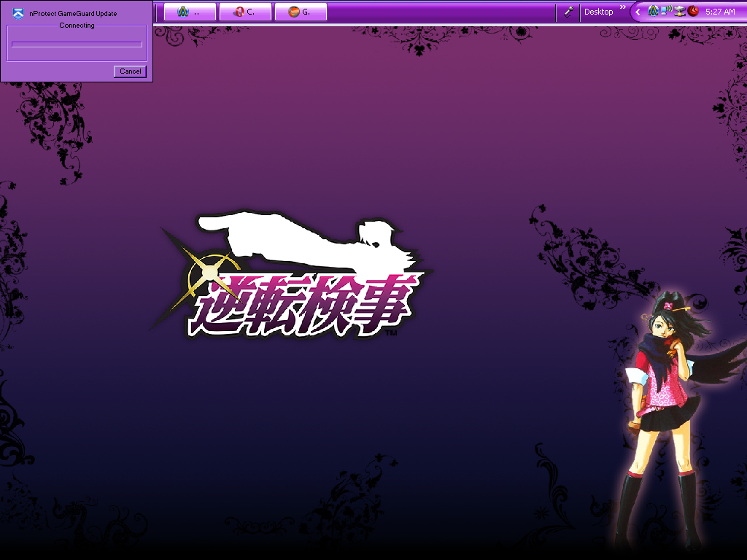
Task: Click the 5:27 AM clock
Action: point(720,12)
